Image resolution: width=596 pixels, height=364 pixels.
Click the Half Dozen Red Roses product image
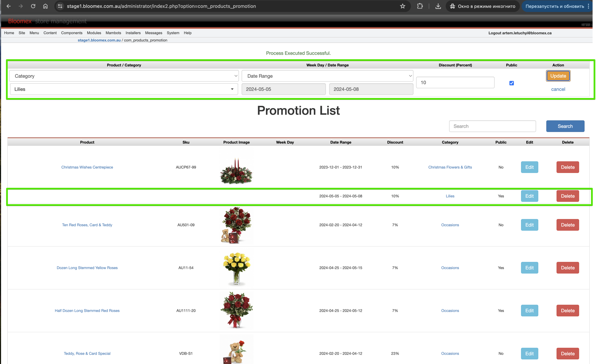[237, 310]
